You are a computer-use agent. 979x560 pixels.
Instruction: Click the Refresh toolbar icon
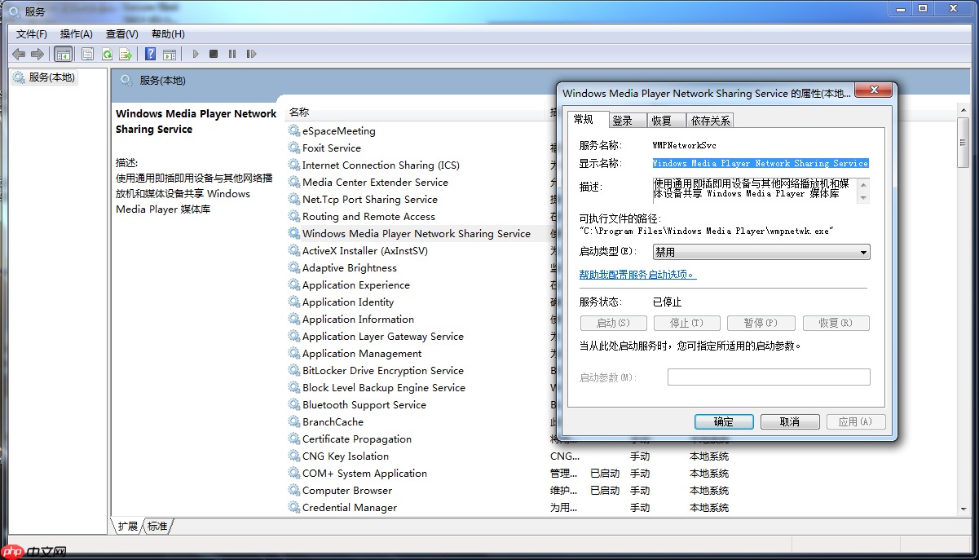(x=107, y=54)
